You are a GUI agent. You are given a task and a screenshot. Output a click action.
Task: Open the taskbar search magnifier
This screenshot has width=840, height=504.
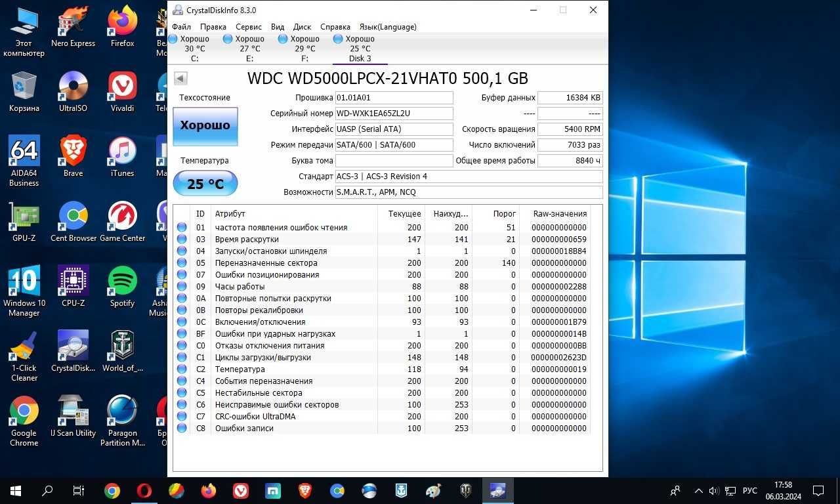tap(47, 490)
